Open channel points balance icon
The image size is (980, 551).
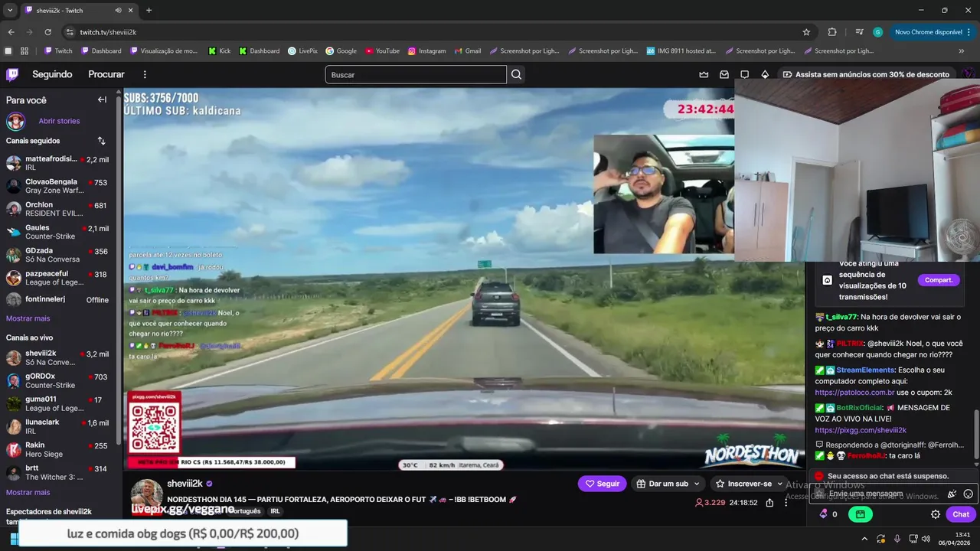coord(824,514)
